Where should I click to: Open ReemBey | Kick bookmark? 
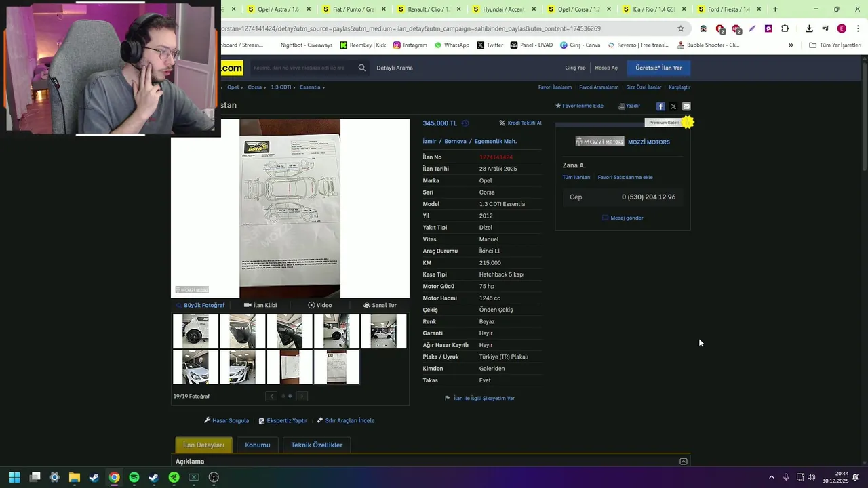[363, 45]
